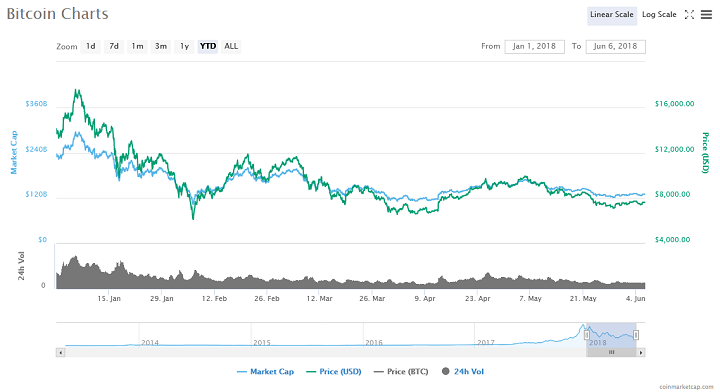Click the 2017 navigator year label
This screenshot has height=392, width=720.
[x=486, y=342]
